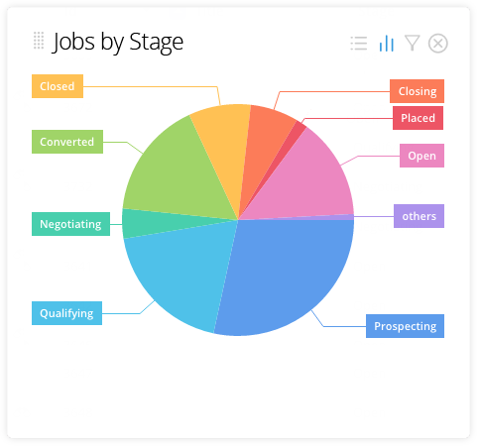Select the Prospecting label tag
Image resolution: width=480 pixels, height=448 pixels.
coord(405,326)
